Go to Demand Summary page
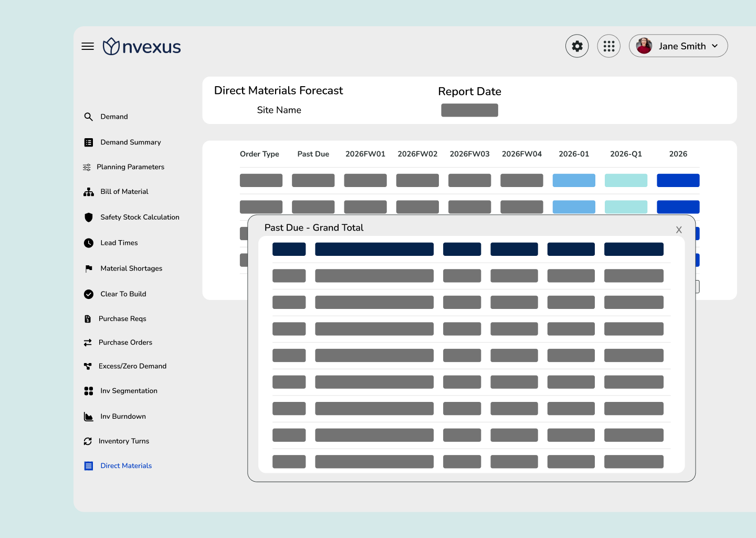This screenshot has height=538, width=756. (131, 142)
